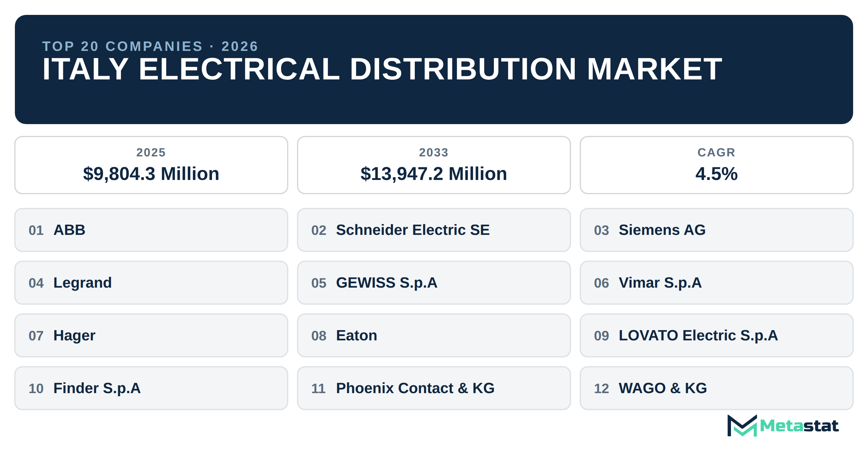Select the WAGO & KG card
The image size is (868, 453).
[716, 388]
